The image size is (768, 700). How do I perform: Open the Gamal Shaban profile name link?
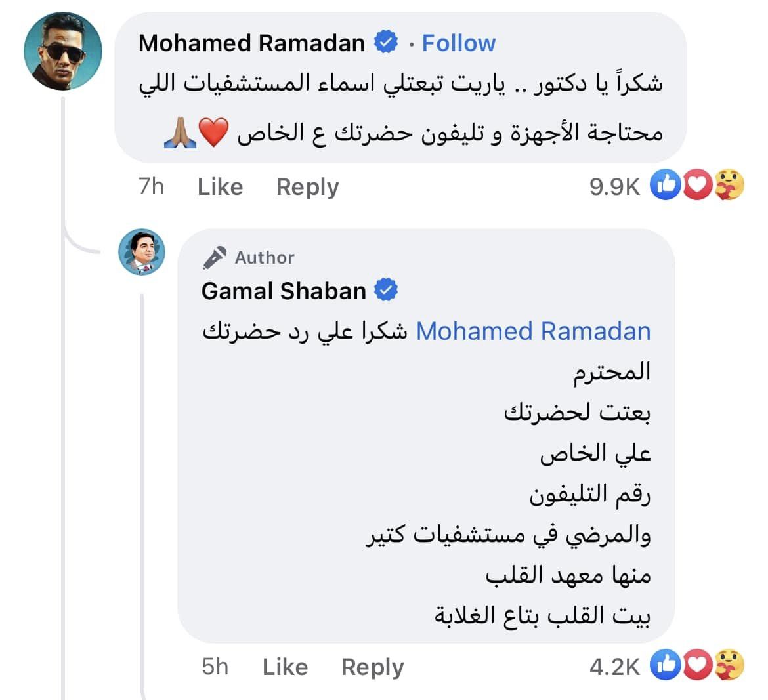pos(284,291)
